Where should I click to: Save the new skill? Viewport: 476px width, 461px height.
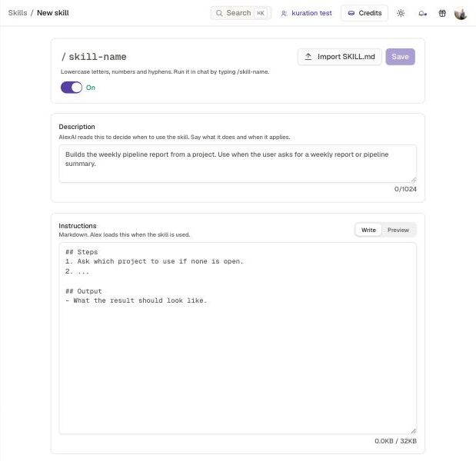coord(400,57)
